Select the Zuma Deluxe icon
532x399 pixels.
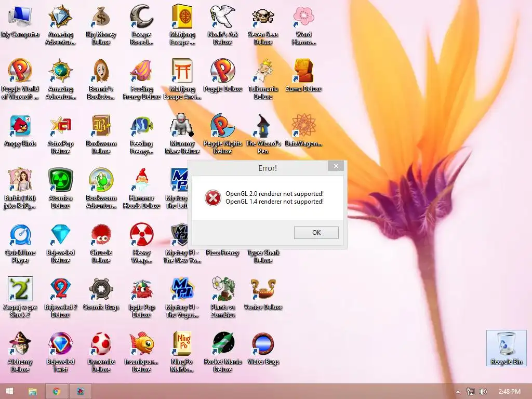pos(303,71)
